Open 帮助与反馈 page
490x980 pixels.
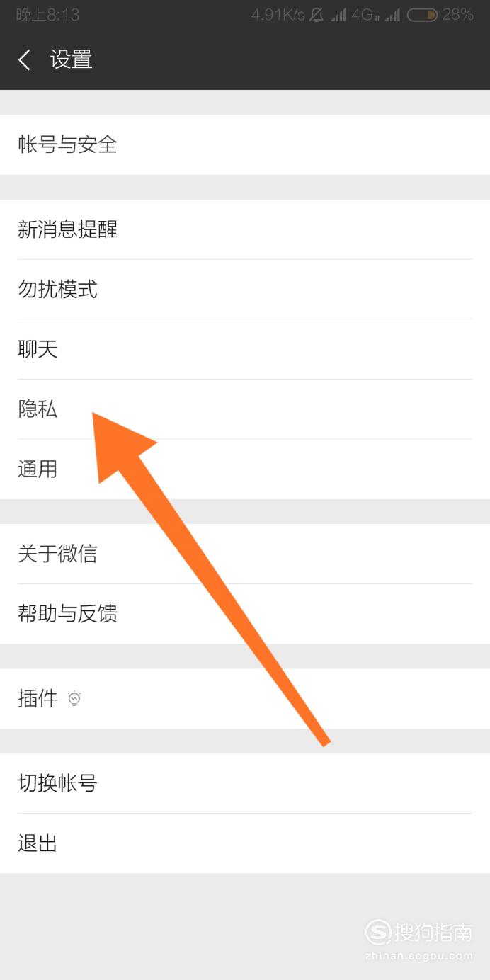click(245, 614)
